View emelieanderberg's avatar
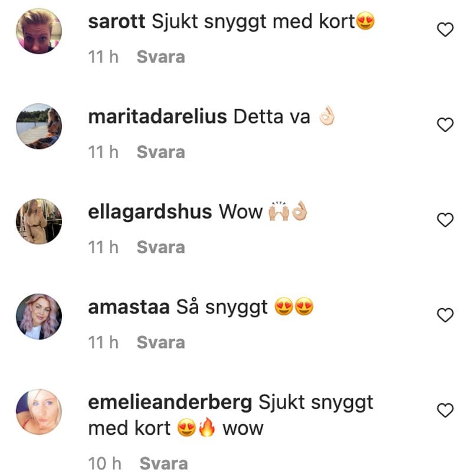 (39, 412)
